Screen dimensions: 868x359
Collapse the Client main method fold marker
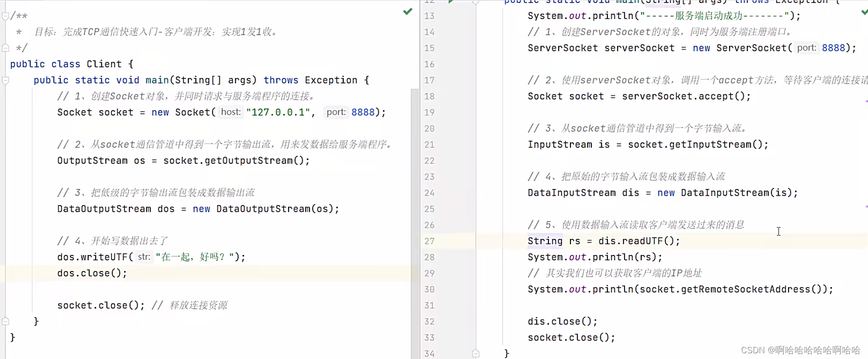[5, 80]
